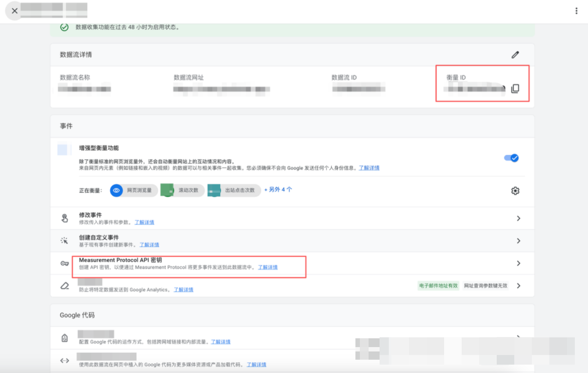Select the 网页浏览量 measurement chip
This screenshot has height=373, width=588.
(134, 190)
